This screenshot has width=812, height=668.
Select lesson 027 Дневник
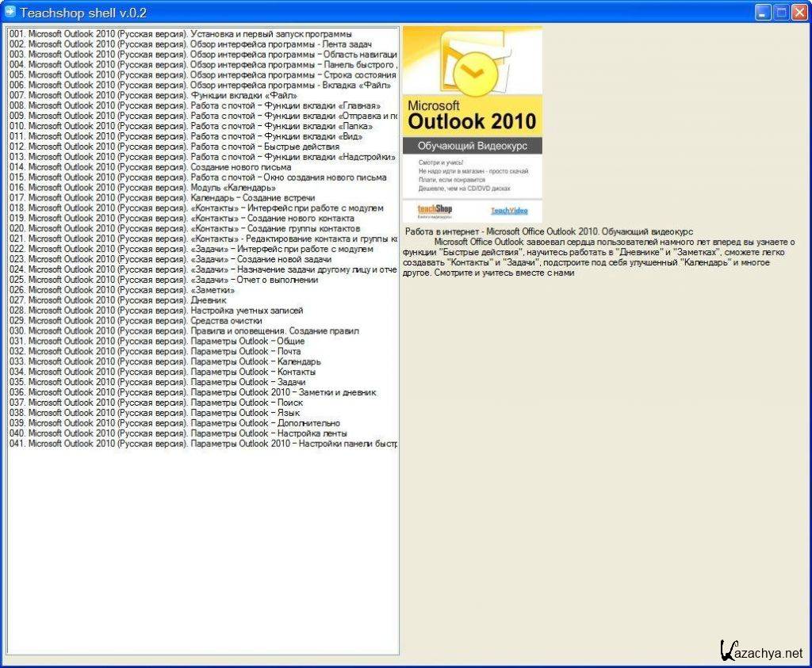pyautogui.click(x=117, y=300)
